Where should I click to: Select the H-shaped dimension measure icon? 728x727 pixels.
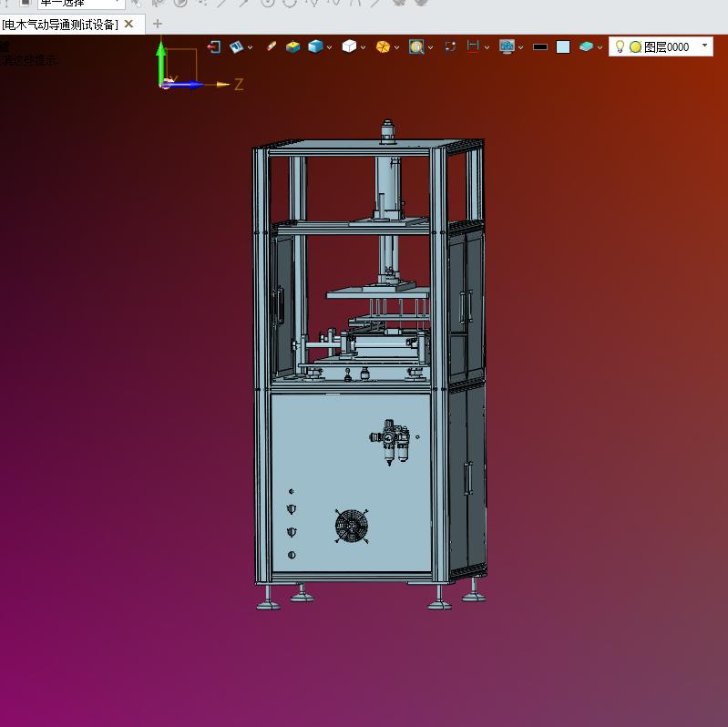coord(473,46)
